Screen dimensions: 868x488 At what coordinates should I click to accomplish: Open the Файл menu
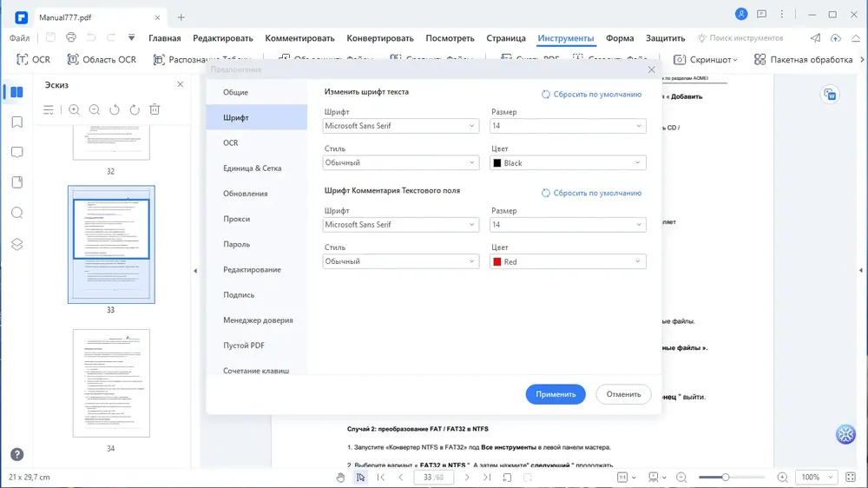(19, 38)
